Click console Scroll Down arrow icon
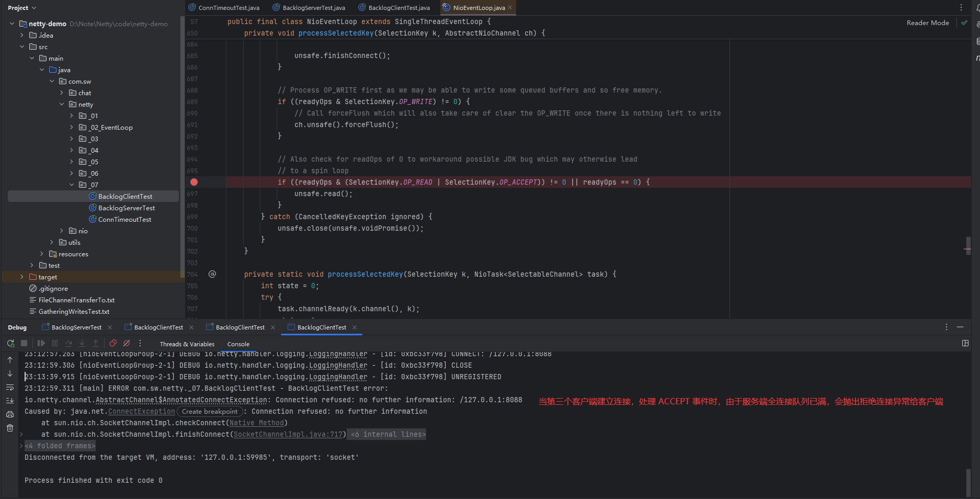 [10, 373]
